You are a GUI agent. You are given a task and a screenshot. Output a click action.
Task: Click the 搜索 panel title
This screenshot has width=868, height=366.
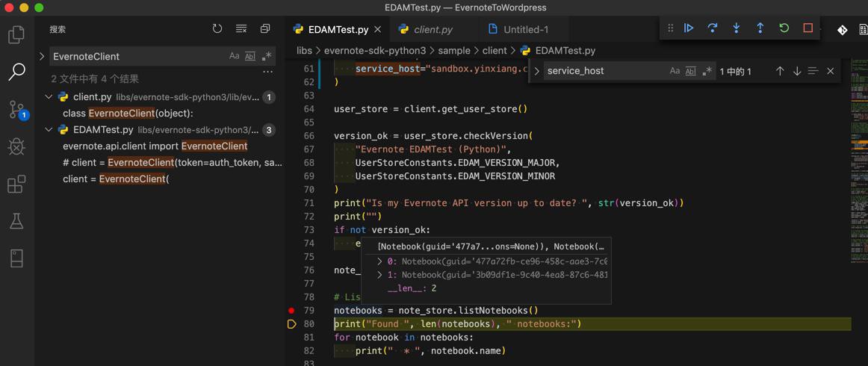click(x=58, y=29)
